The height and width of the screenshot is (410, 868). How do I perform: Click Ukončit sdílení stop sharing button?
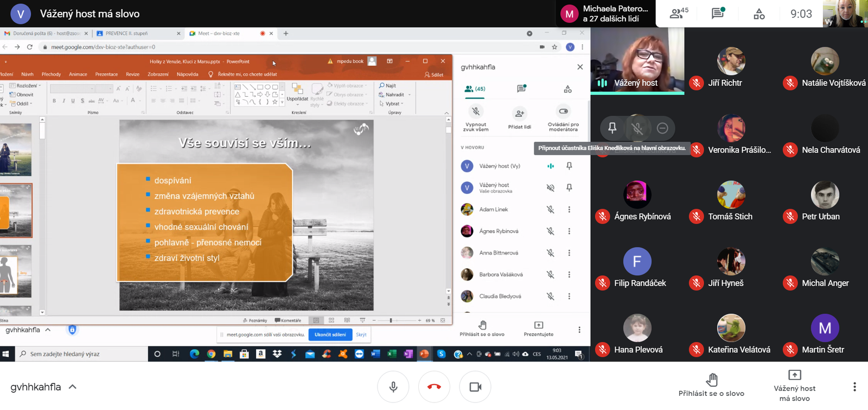coord(330,335)
